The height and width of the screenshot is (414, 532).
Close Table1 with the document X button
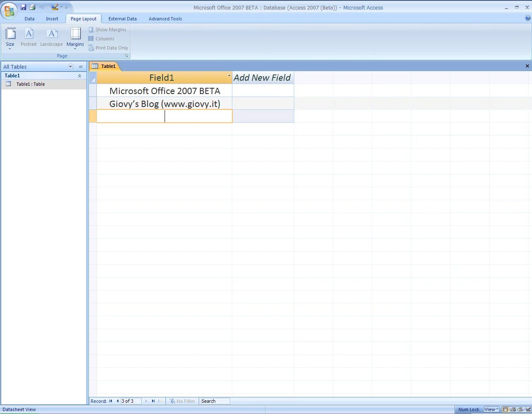527,66
